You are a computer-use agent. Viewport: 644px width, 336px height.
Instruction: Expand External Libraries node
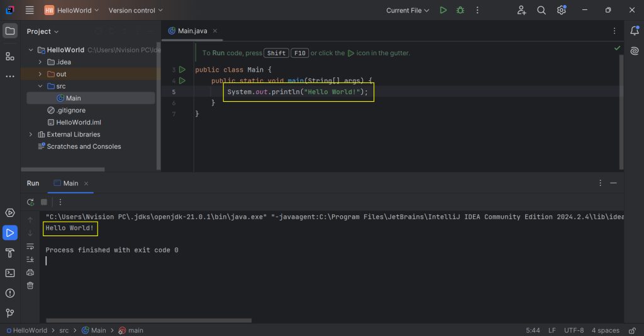[x=31, y=134]
